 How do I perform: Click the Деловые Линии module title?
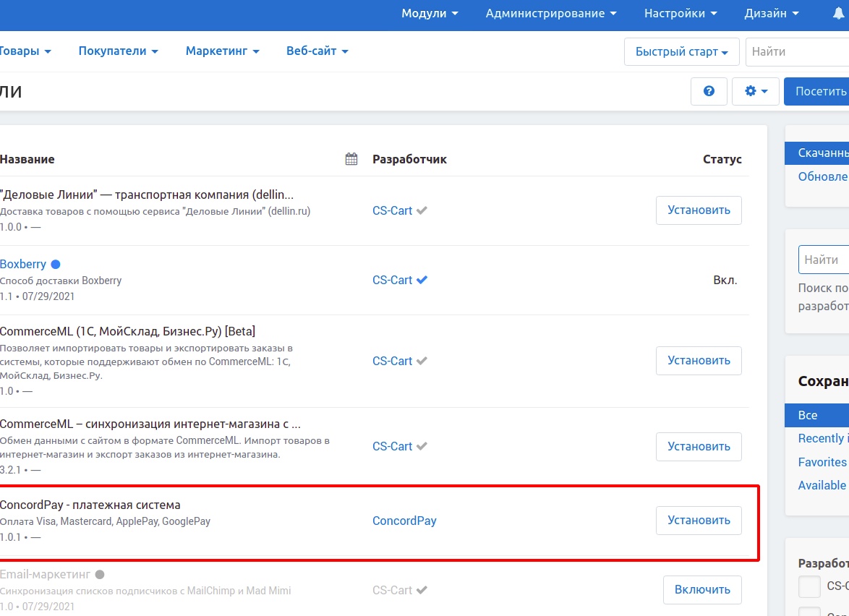[147, 194]
